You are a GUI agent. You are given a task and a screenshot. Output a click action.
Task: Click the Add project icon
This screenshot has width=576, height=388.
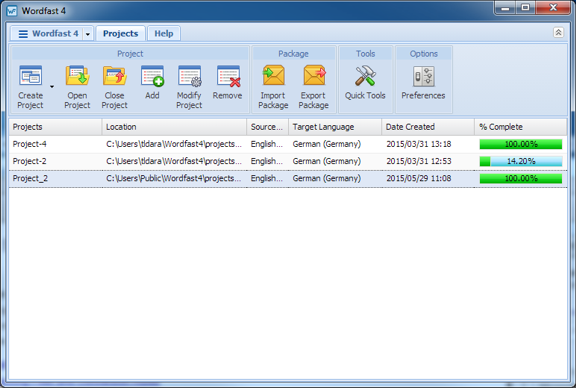coord(152,76)
